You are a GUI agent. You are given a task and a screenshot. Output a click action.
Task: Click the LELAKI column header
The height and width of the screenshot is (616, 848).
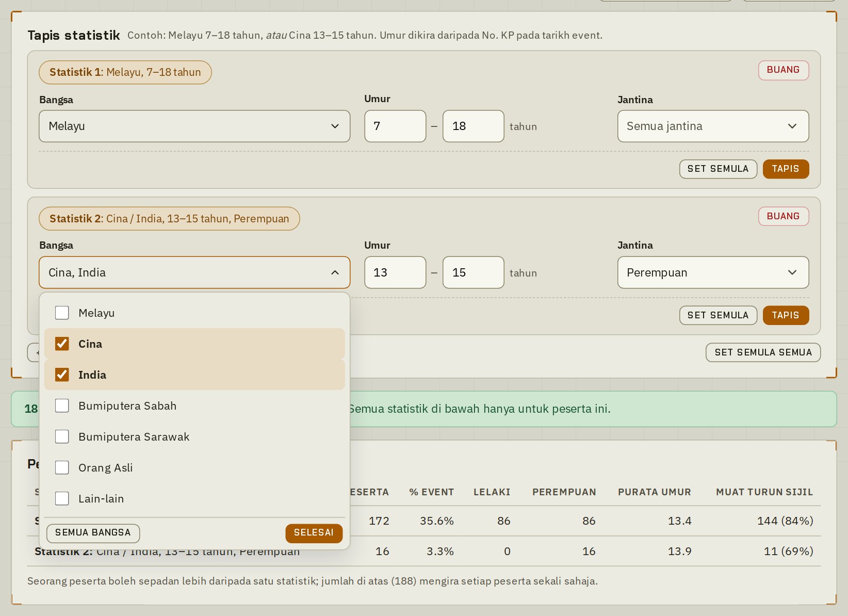492,492
